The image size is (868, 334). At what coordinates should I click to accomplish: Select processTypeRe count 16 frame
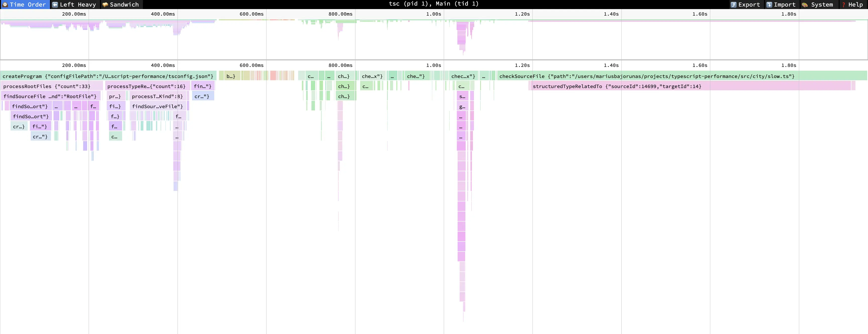point(148,86)
